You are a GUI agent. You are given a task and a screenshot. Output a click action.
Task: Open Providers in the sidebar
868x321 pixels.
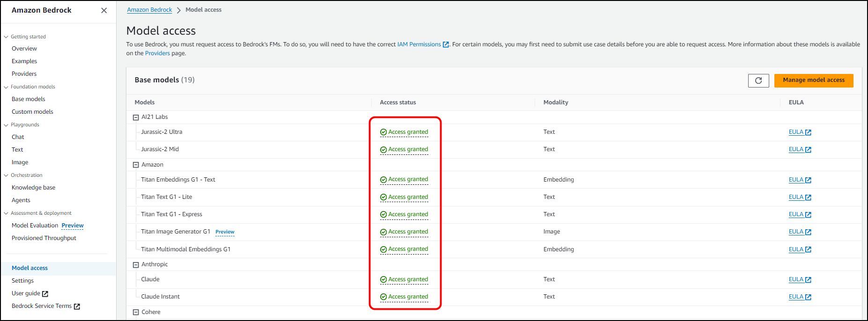24,74
